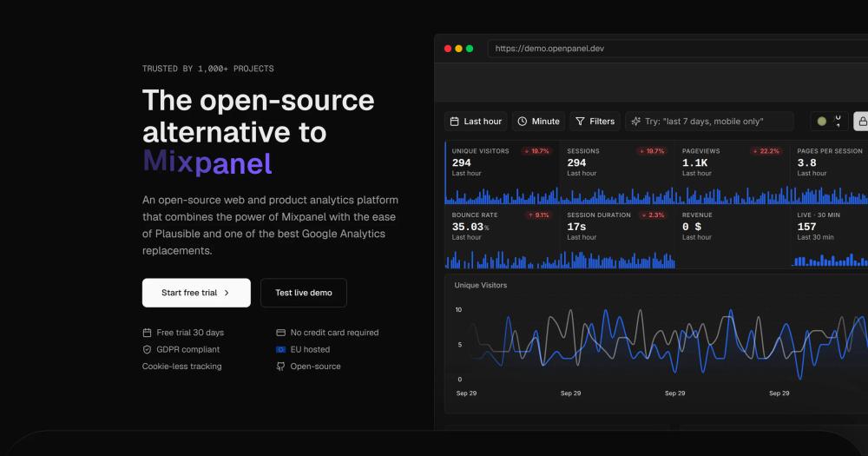868x456 pixels.
Task: Focus the 'last 7 days, mobile only' input
Action: point(710,122)
